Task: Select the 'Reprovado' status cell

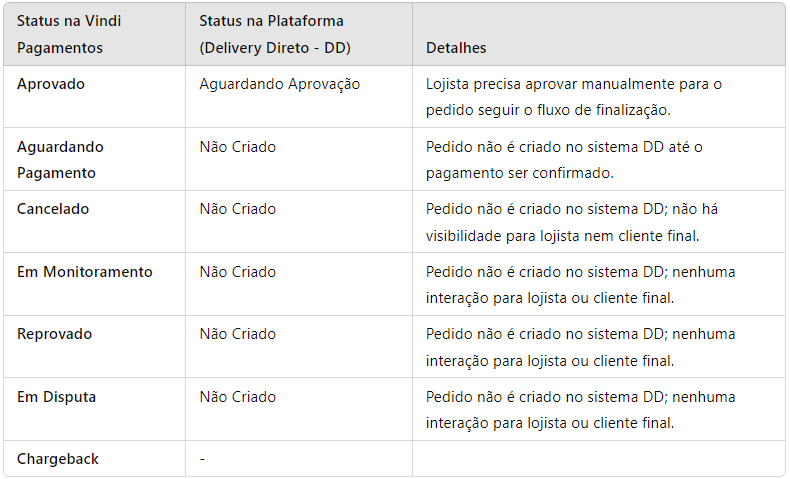Action: [54, 334]
